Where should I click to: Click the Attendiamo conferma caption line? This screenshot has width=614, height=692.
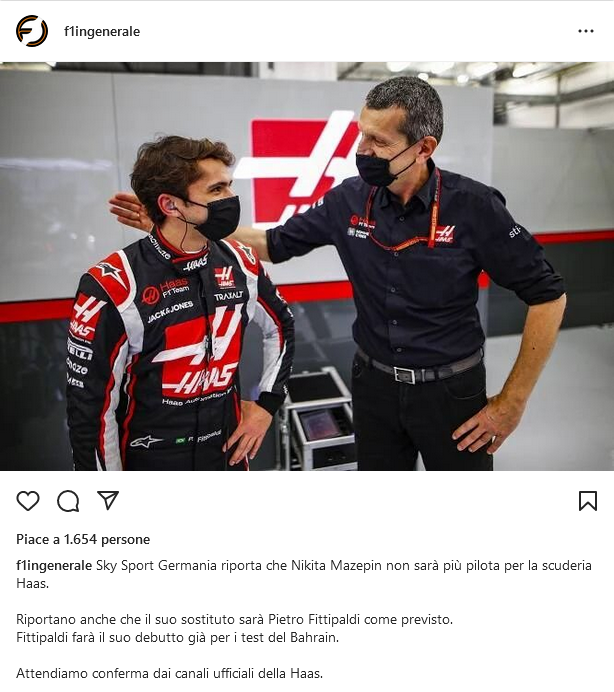click(x=170, y=673)
